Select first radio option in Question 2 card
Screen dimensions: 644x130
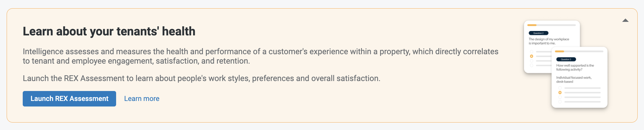pos(531,51)
